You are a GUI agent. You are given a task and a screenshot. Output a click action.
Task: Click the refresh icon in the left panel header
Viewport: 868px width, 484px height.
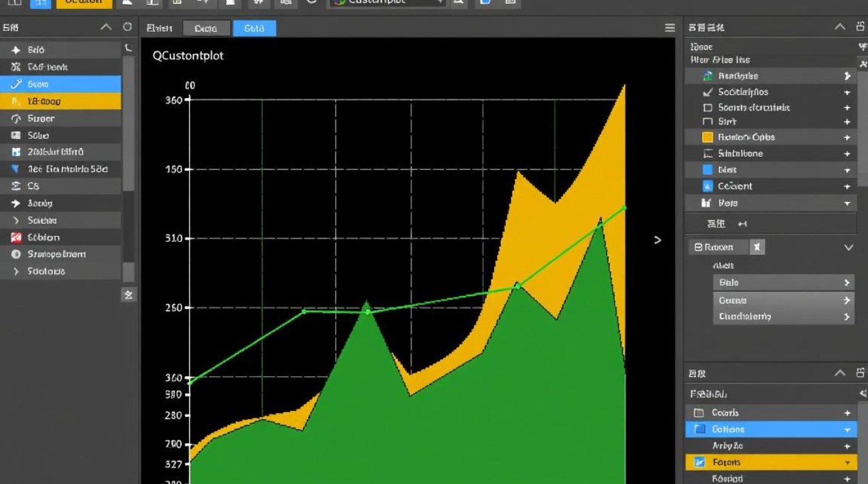pos(127,27)
